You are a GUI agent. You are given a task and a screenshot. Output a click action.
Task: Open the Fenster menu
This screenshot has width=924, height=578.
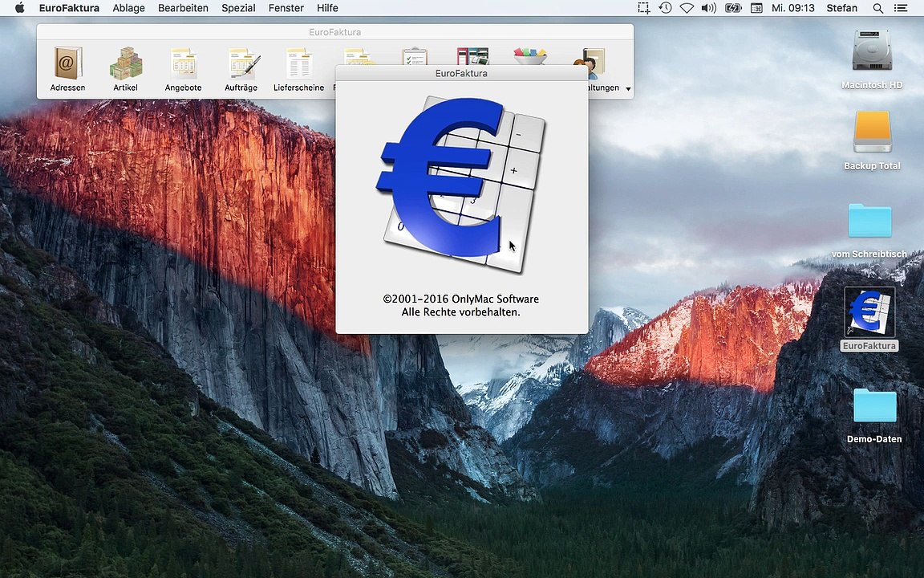(286, 8)
